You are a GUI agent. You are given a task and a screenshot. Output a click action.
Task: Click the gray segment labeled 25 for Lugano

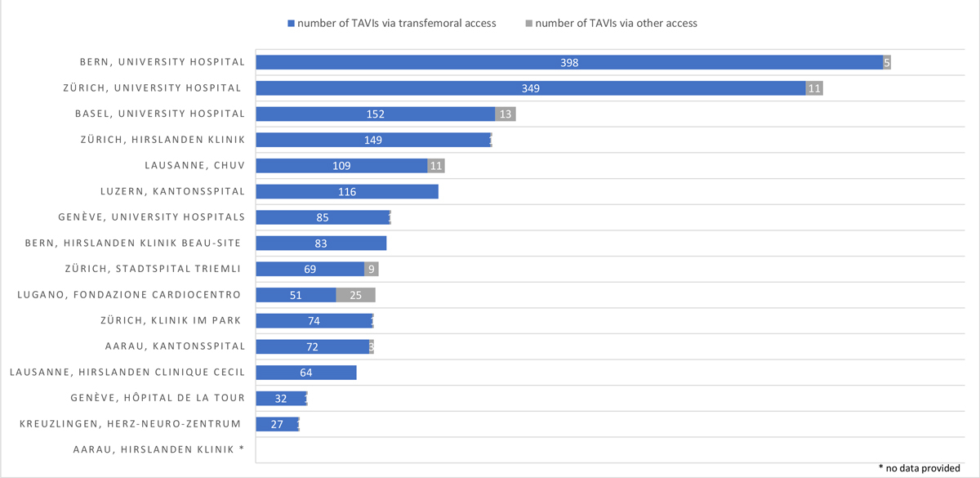356,295
